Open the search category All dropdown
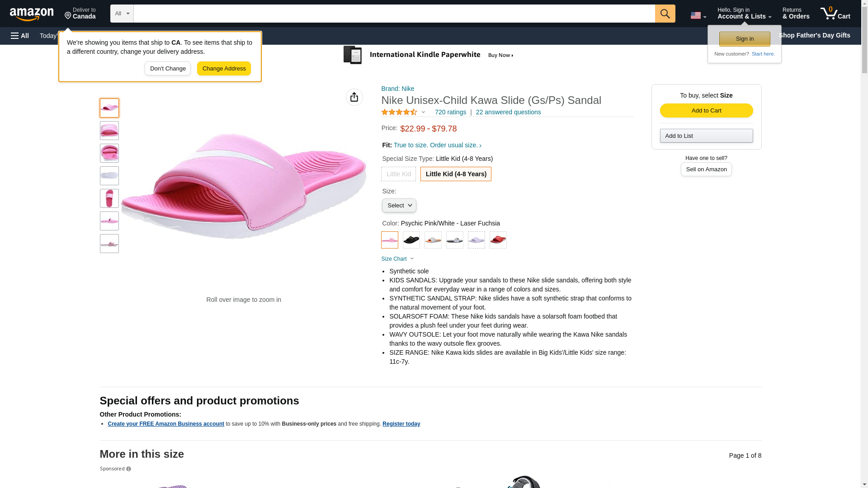The width and height of the screenshot is (868, 488). (122, 14)
